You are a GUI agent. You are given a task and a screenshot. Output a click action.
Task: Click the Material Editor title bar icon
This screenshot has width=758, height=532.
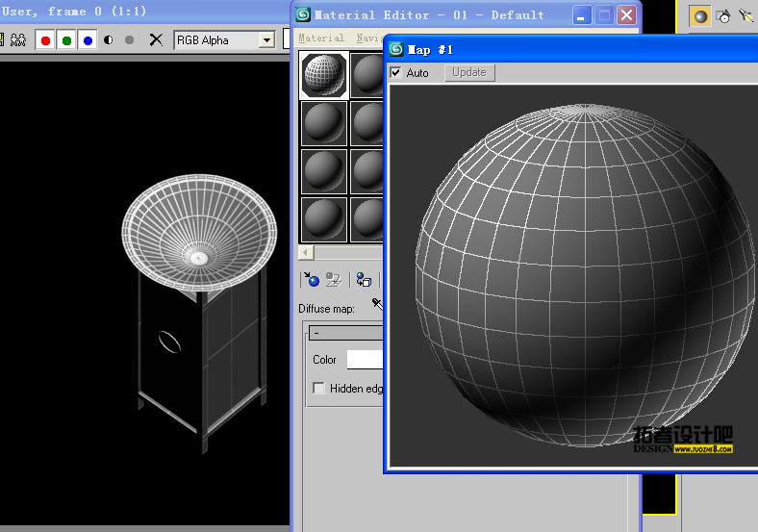[303, 14]
